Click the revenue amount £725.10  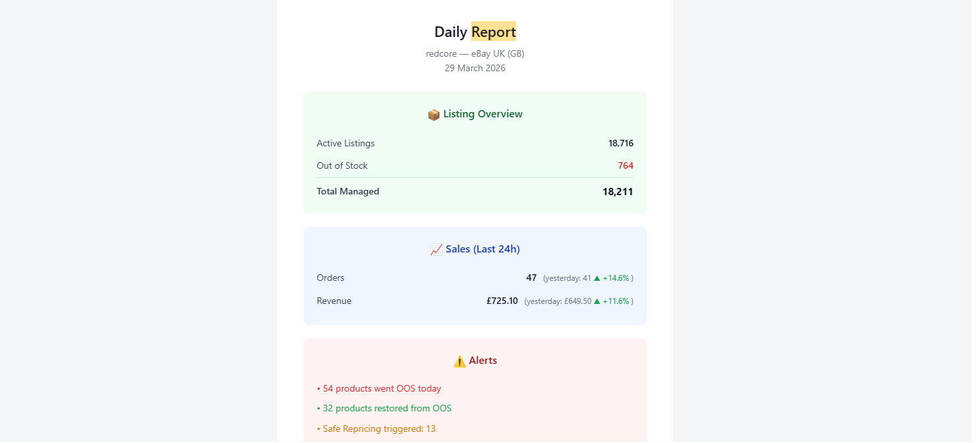pos(502,301)
